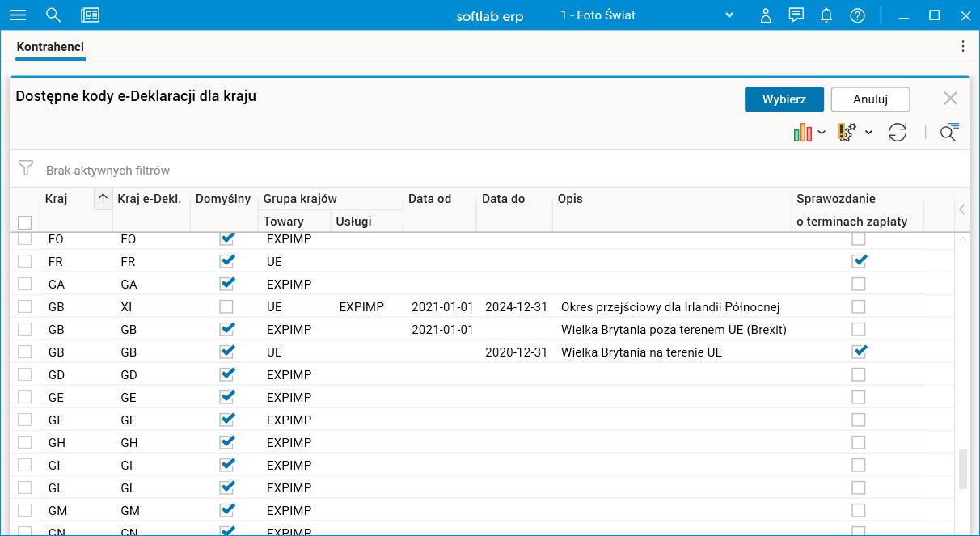
Task: Open the hamburger main menu
Action: click(x=17, y=15)
